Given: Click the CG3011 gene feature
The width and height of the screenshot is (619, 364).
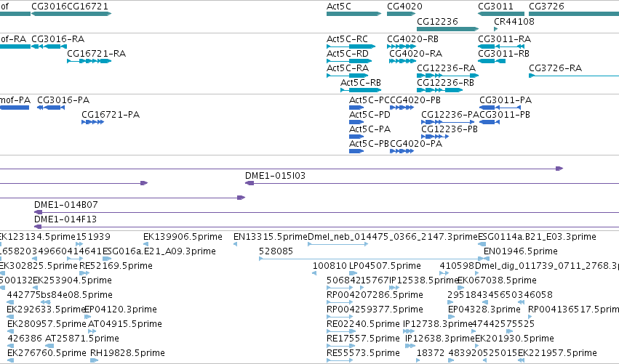Looking at the screenshot, I should tap(501, 14).
